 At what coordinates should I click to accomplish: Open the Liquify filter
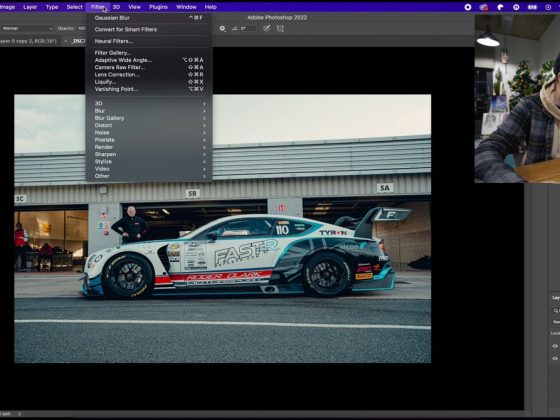[149, 82]
